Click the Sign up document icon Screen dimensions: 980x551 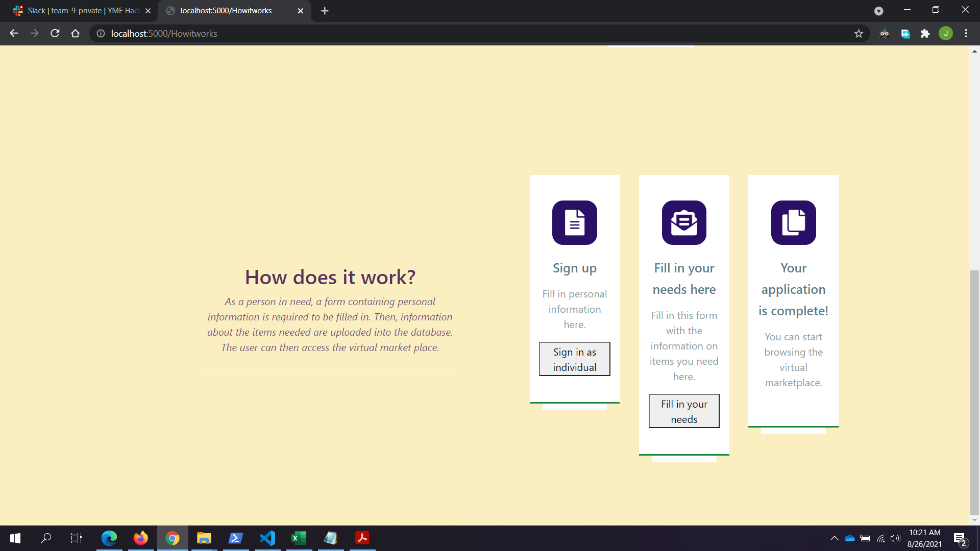coord(574,222)
